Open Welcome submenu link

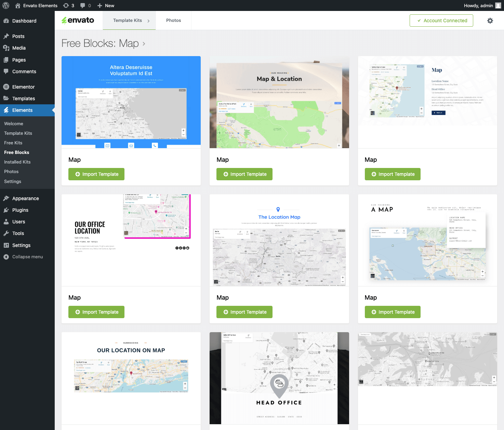(14, 123)
